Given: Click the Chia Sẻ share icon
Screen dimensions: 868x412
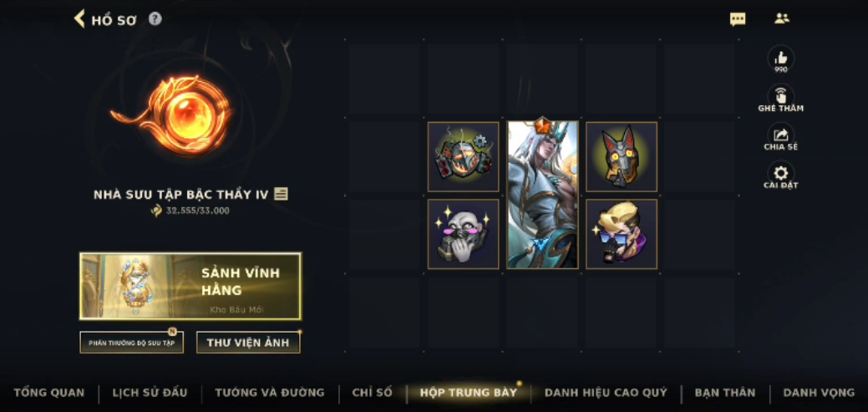Looking at the screenshot, I should click(780, 135).
